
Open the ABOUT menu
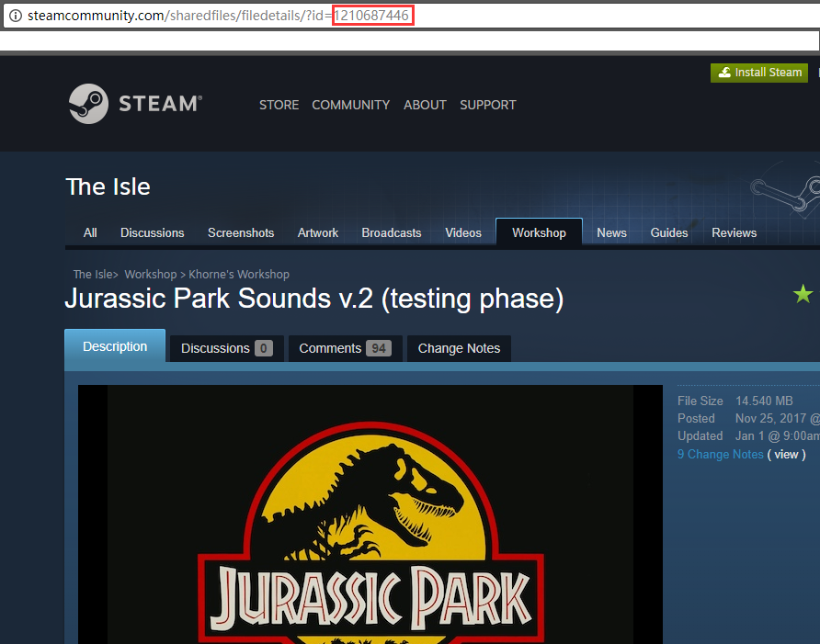click(425, 105)
